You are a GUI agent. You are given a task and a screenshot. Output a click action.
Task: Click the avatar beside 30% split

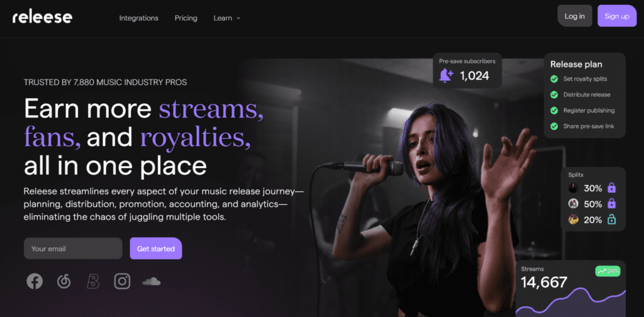click(574, 188)
